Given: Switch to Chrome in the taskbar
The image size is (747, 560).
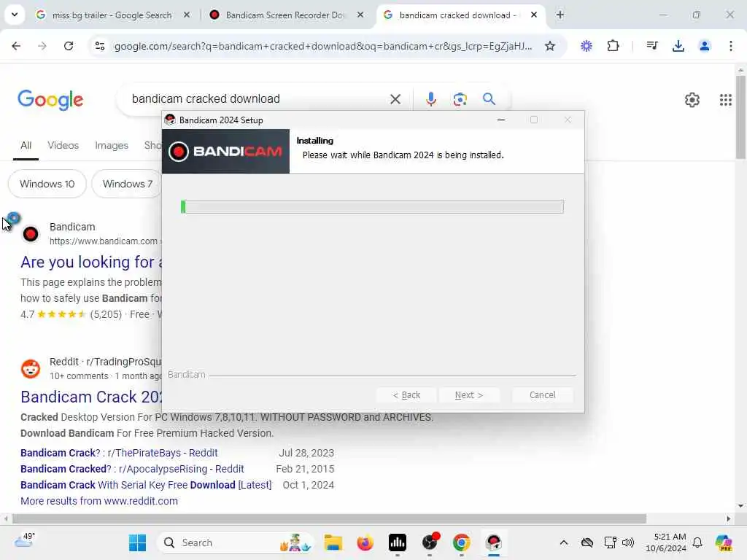Looking at the screenshot, I should (461, 542).
